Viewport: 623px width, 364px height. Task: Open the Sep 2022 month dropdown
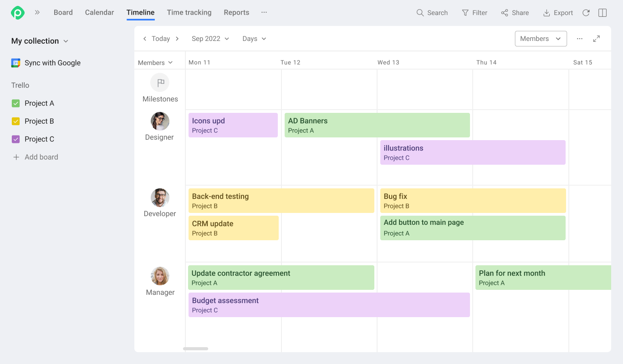pyautogui.click(x=210, y=39)
